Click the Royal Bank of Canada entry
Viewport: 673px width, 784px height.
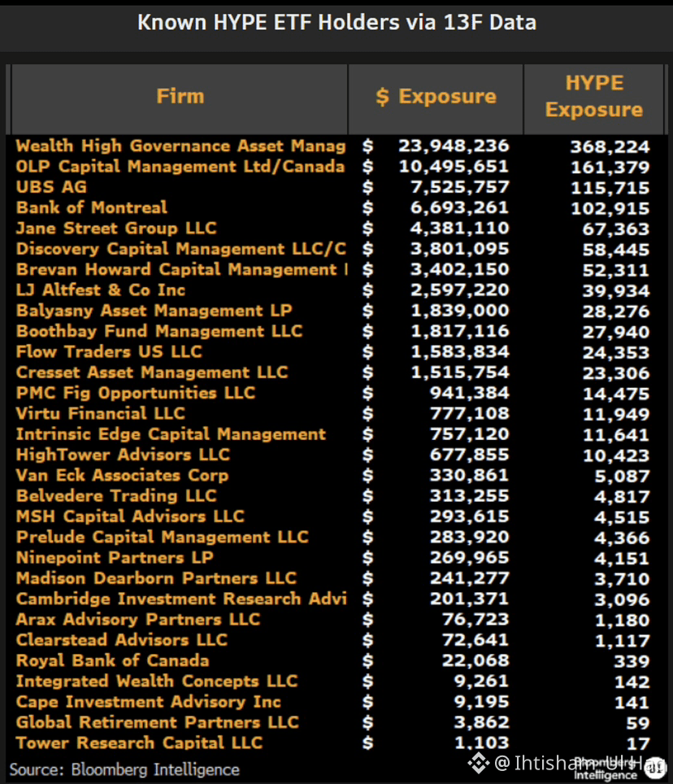tap(112, 660)
